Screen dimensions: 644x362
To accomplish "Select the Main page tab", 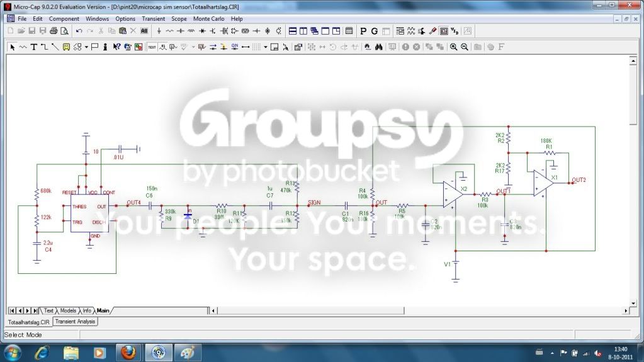I will 103,310.
